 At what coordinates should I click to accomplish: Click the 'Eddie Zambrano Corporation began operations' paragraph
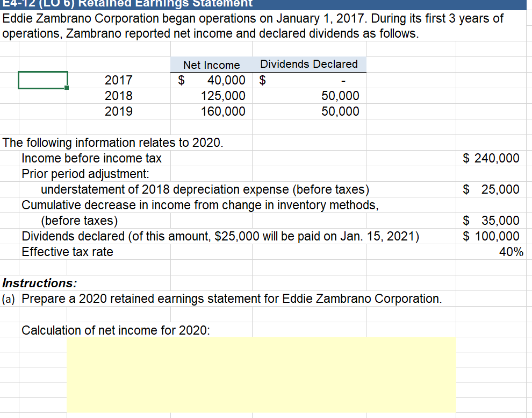point(253,26)
